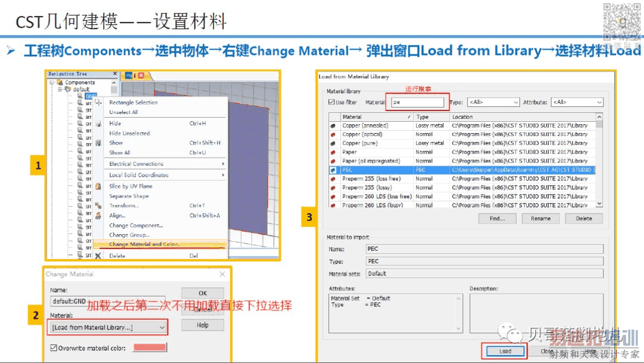The height and width of the screenshot is (363, 644).
Task: Click the Find... button
Action: coord(497,219)
